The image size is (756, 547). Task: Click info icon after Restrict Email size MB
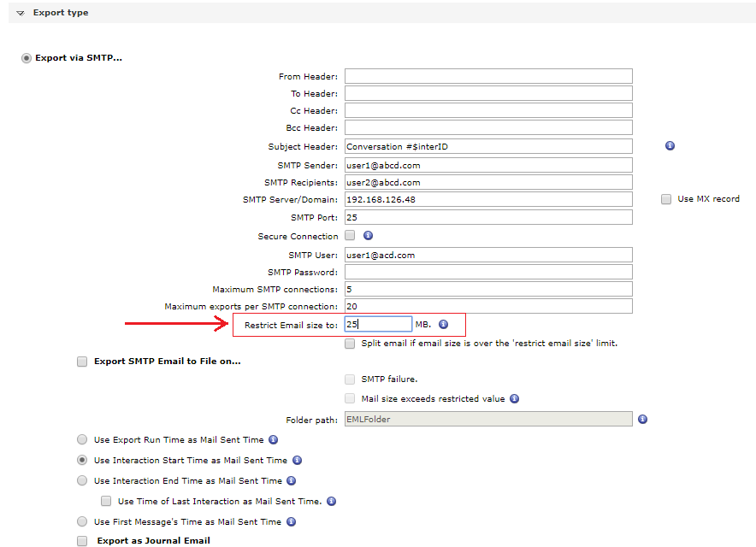tap(443, 325)
